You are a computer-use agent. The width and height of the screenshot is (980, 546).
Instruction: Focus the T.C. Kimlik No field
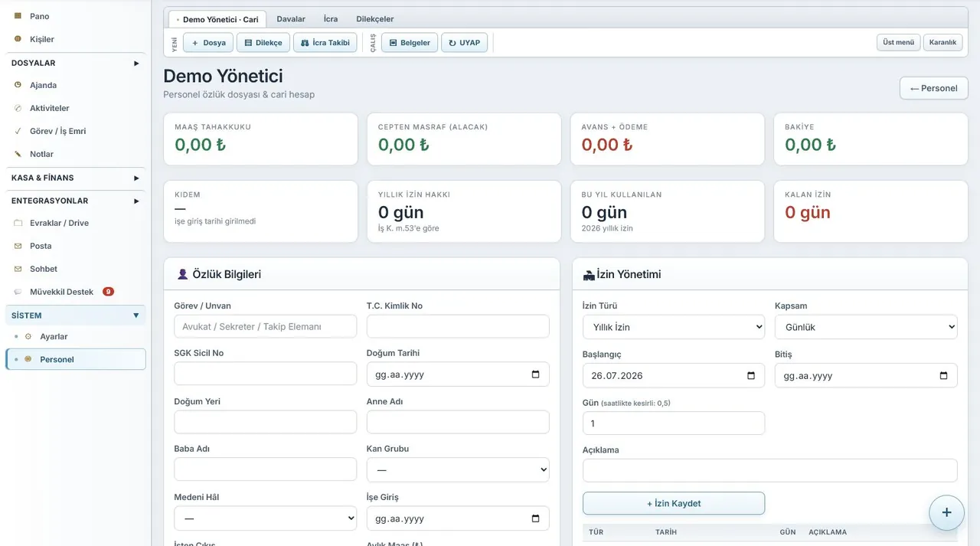click(x=458, y=326)
